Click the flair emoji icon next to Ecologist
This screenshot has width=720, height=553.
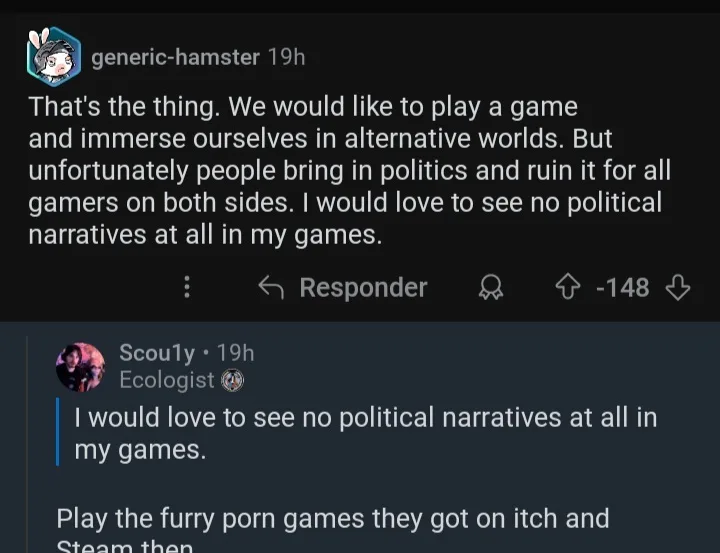(x=233, y=380)
